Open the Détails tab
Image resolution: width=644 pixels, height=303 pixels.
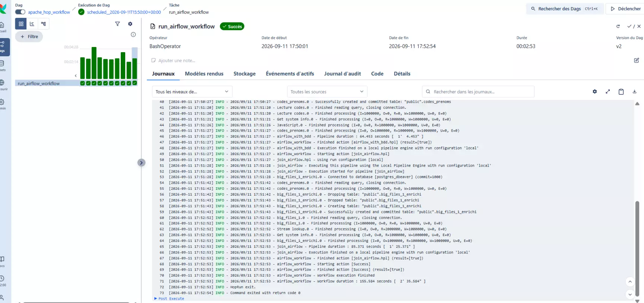pos(402,74)
